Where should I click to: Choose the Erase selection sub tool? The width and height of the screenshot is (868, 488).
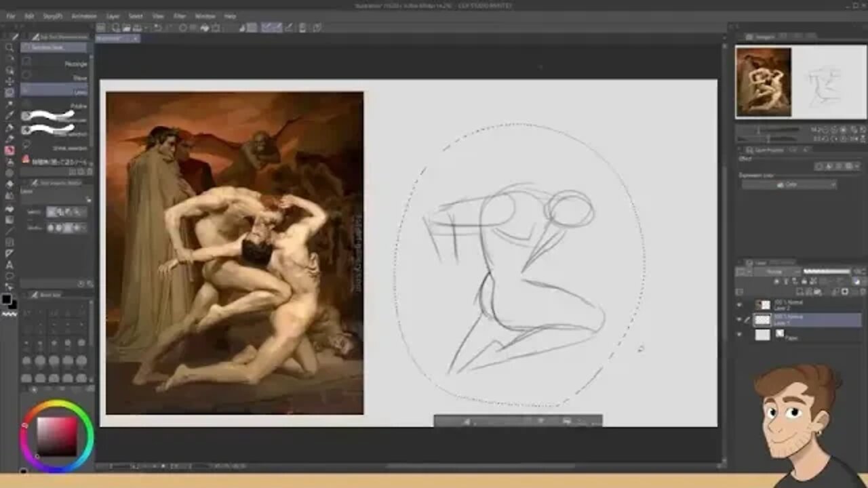point(54,129)
